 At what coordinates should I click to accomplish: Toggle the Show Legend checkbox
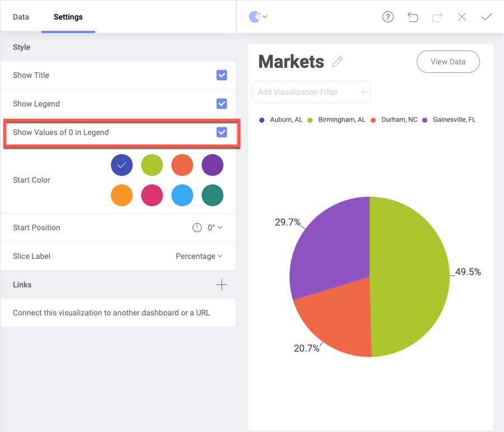(x=222, y=104)
